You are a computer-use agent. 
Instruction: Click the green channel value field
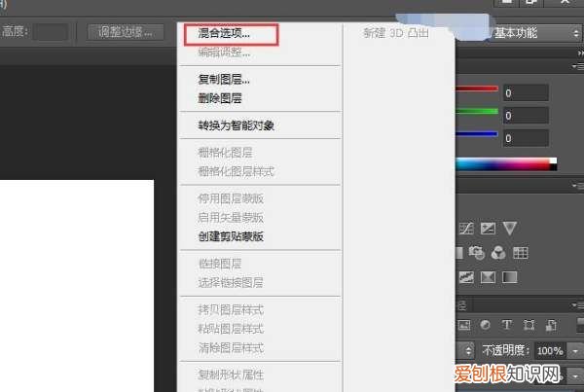click(526, 116)
